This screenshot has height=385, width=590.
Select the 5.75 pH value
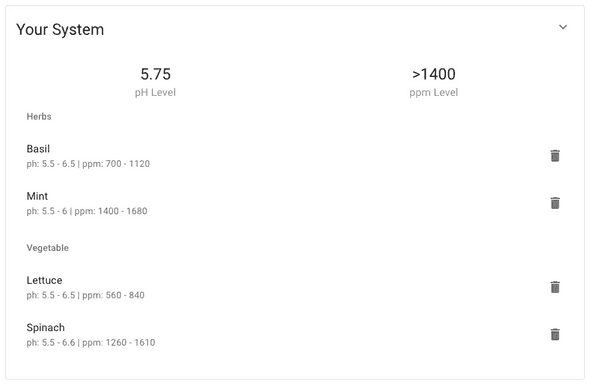click(155, 74)
